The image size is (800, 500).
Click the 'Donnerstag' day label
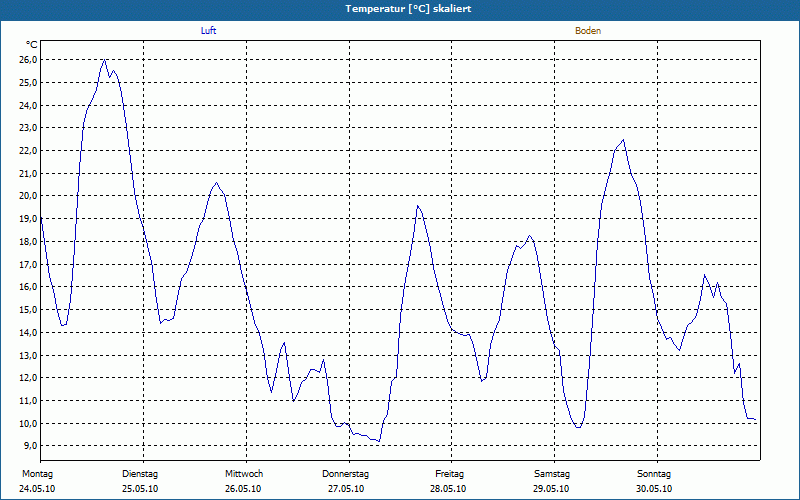[x=345, y=474]
